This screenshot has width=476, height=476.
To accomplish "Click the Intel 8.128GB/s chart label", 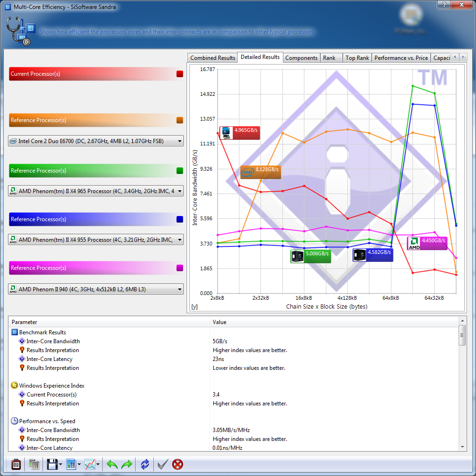I will point(260,172).
